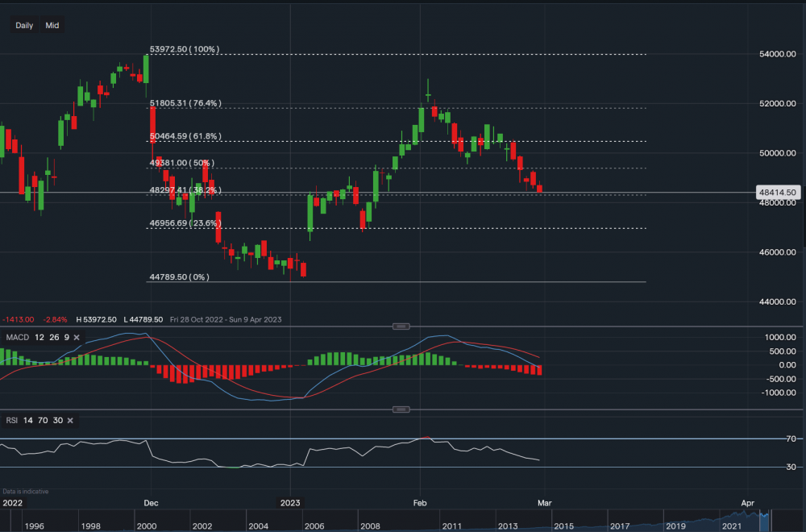Image resolution: width=806 pixels, height=532 pixels.
Task: Remove the MACD indicator with its X icon
Action: click(77, 336)
